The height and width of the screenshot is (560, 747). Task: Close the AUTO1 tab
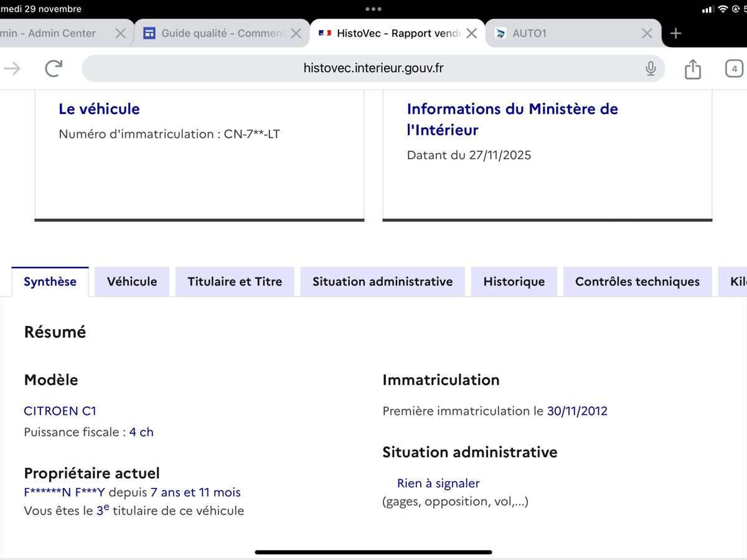tap(647, 33)
